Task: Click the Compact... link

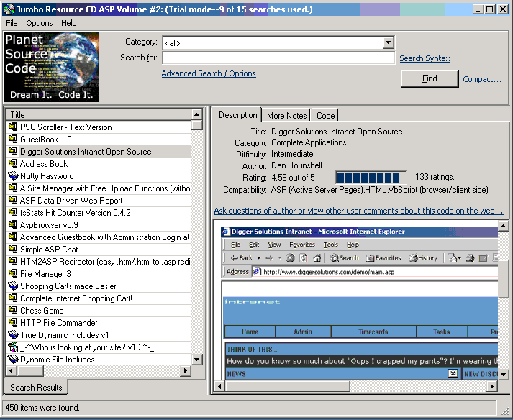Action: (482, 79)
